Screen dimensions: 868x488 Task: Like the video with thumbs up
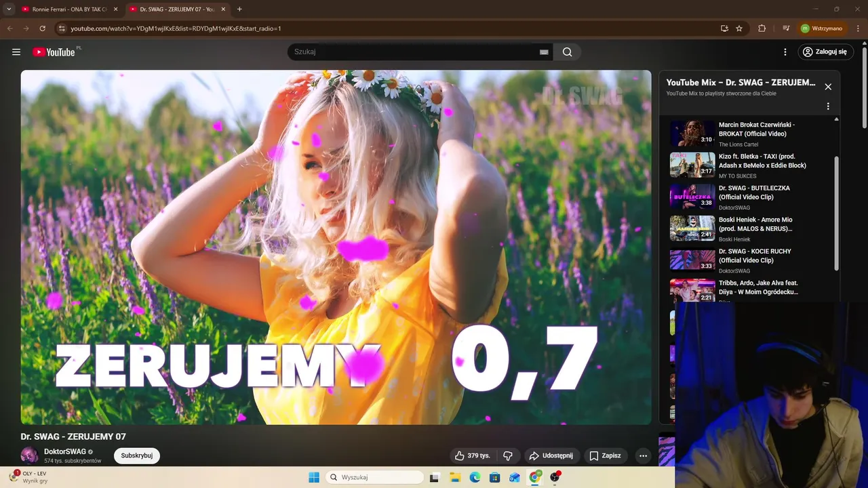click(472, 455)
